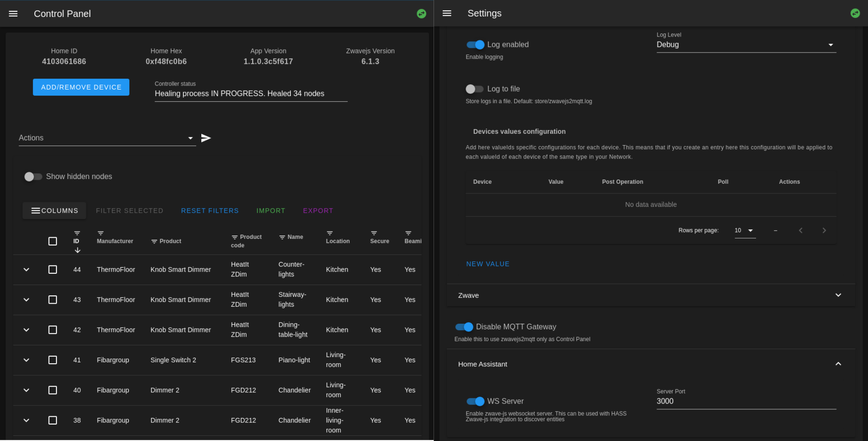Open the Product code column filter
This screenshot has width=868, height=441.
click(234, 237)
